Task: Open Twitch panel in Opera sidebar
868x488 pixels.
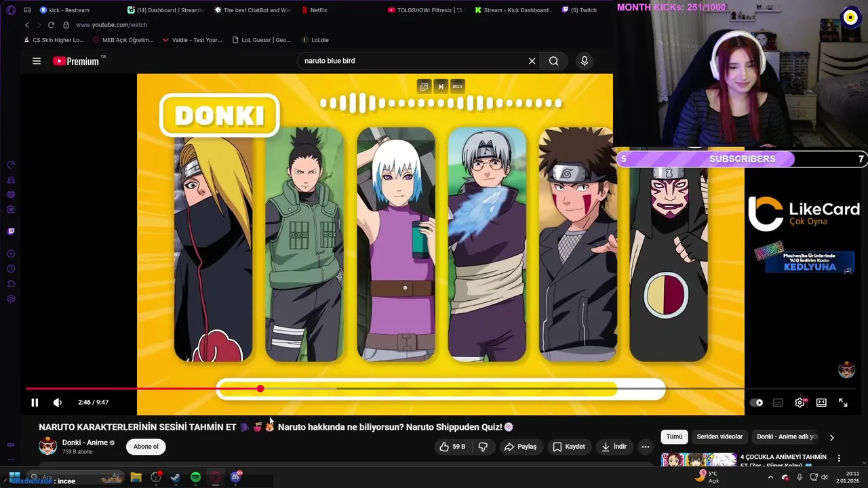Action: pos(11,232)
